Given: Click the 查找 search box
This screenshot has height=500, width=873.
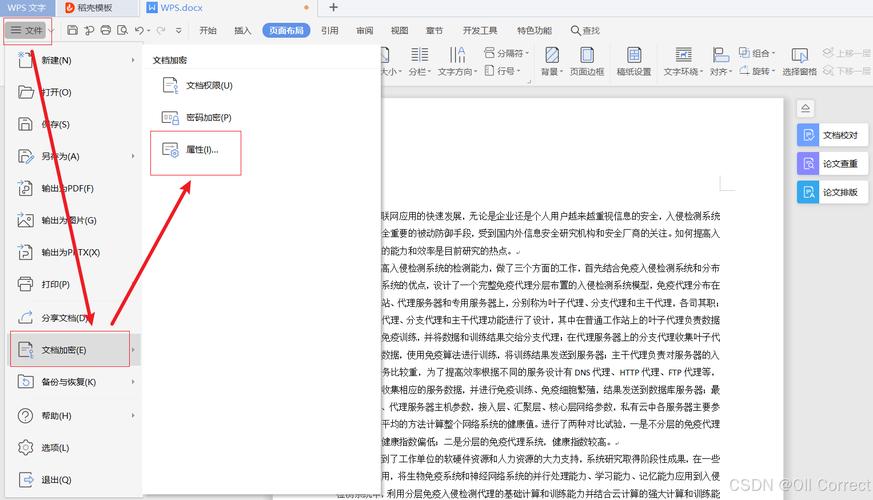Looking at the screenshot, I should click(x=584, y=31).
